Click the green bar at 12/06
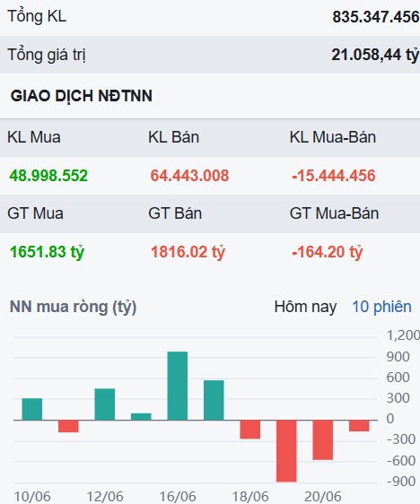 point(105,404)
